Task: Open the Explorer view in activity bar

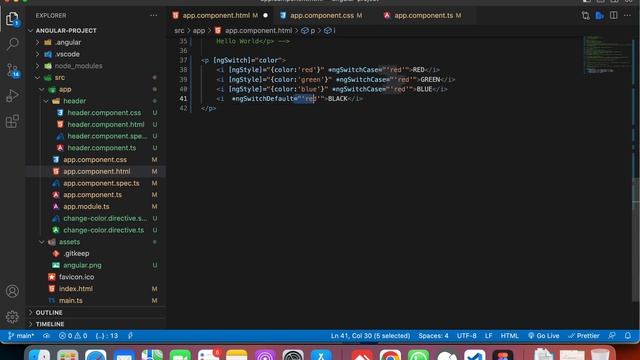Action: (12, 19)
